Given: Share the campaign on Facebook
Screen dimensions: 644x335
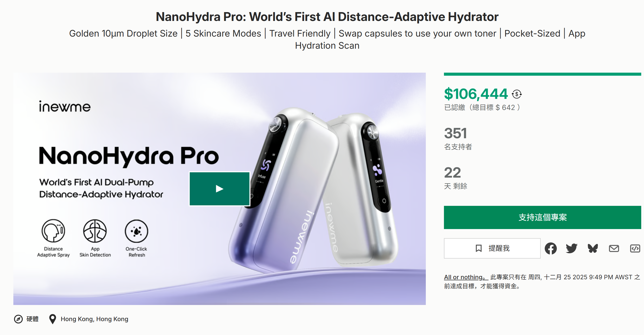Looking at the screenshot, I should (x=551, y=248).
